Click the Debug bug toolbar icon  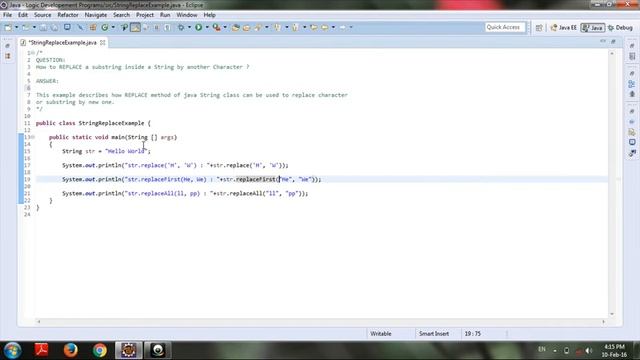[181, 27]
